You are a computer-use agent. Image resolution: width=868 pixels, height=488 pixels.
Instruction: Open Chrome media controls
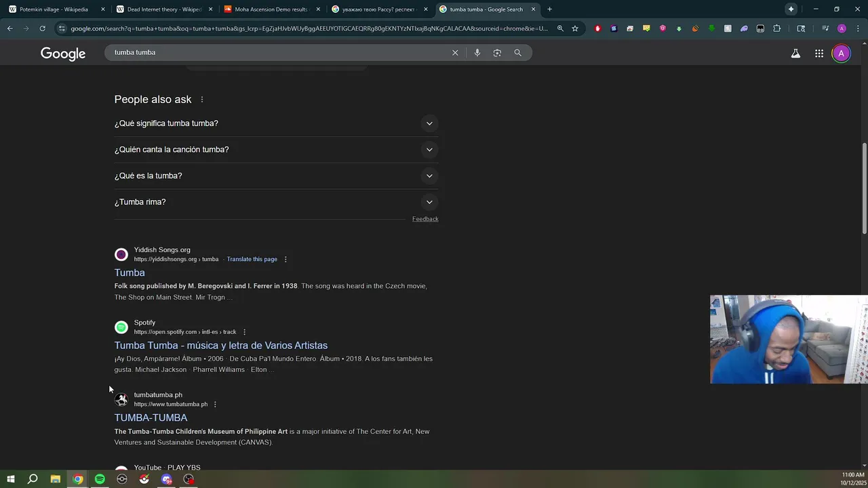tap(825, 28)
